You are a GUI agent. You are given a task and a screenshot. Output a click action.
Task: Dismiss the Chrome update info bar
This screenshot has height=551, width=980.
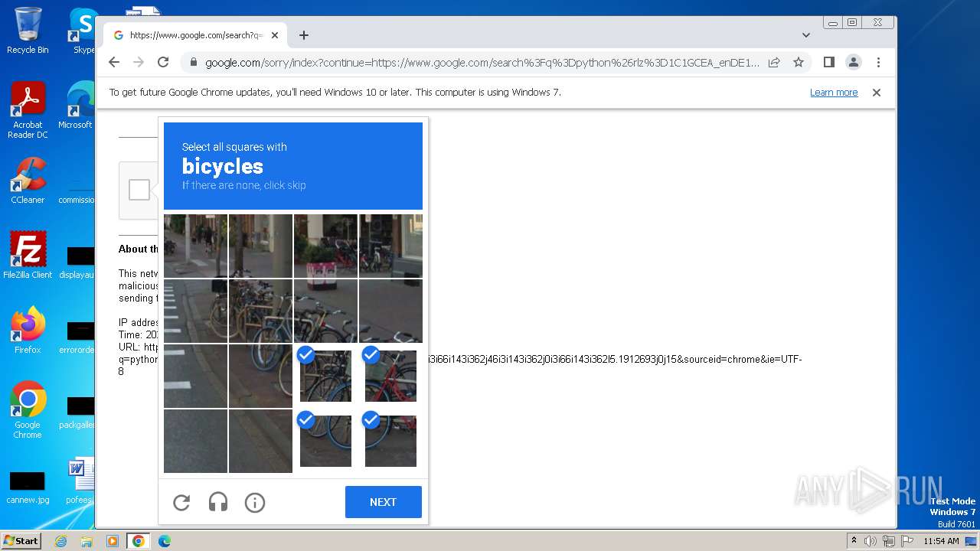[877, 93]
